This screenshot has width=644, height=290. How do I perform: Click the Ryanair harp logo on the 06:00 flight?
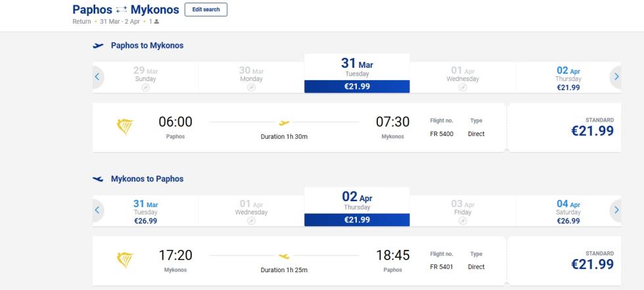click(x=125, y=127)
